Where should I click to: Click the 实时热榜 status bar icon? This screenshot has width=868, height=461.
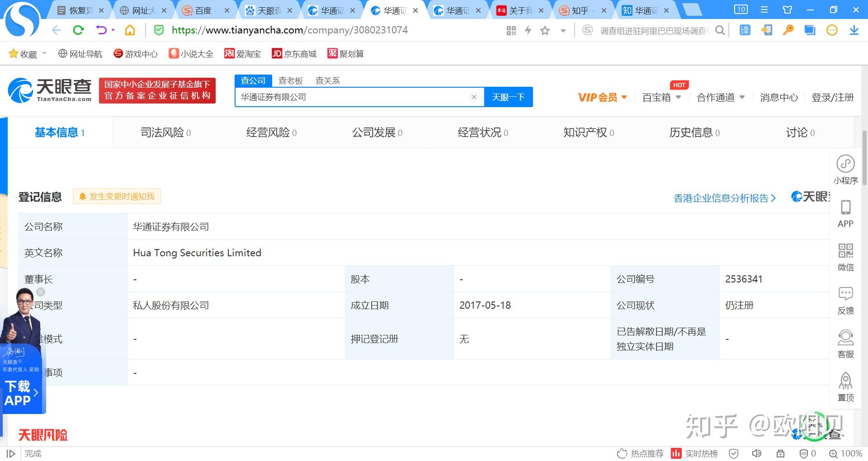[x=695, y=453]
